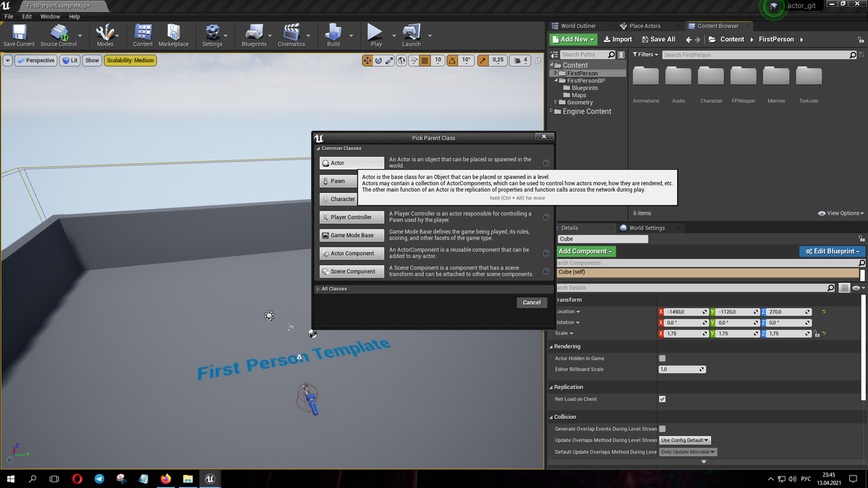
Task: Select the scale gizmo mode in viewport
Action: 390,61
